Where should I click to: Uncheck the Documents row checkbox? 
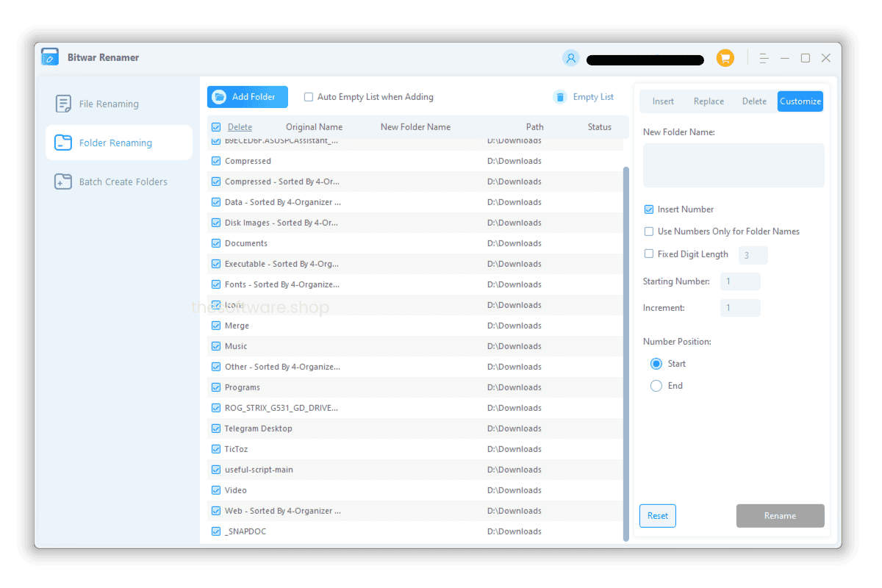point(216,243)
